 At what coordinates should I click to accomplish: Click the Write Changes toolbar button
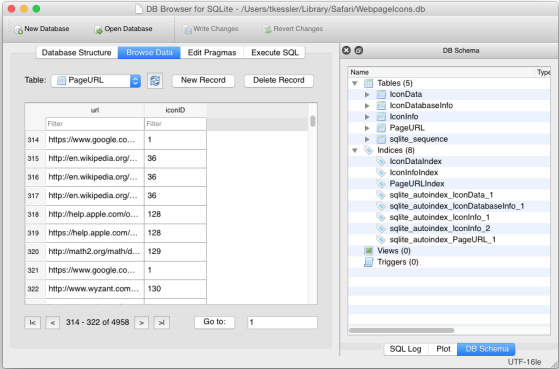pyautogui.click(x=210, y=29)
